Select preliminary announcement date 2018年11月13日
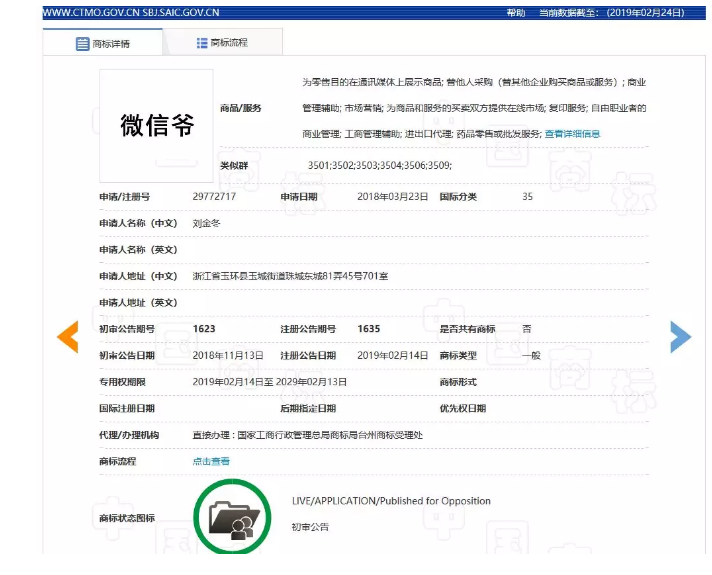 coord(228,355)
